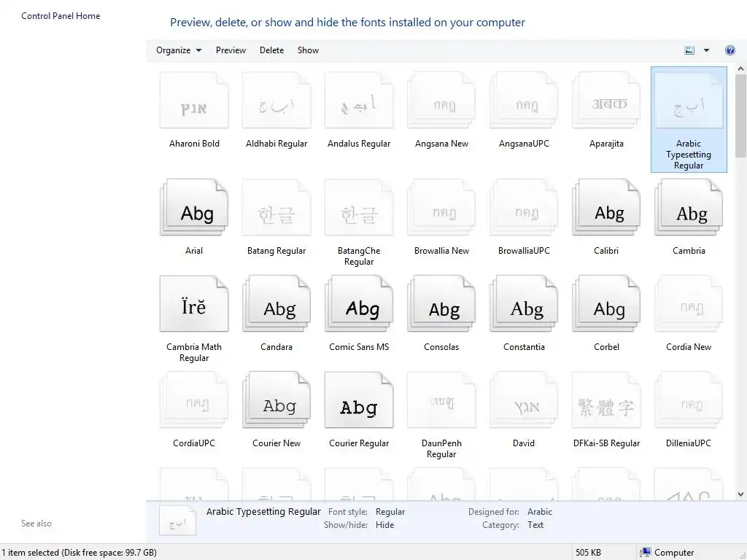The height and width of the screenshot is (560, 747).
Task: Click 'Arabic Typesetting Regular' title in details pane
Action: [x=263, y=511]
